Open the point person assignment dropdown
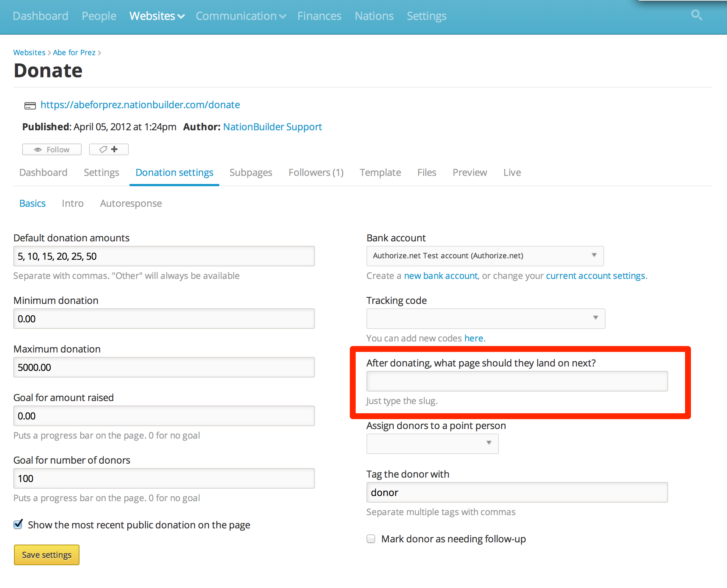Screen dimensions: 727x588 [432, 443]
